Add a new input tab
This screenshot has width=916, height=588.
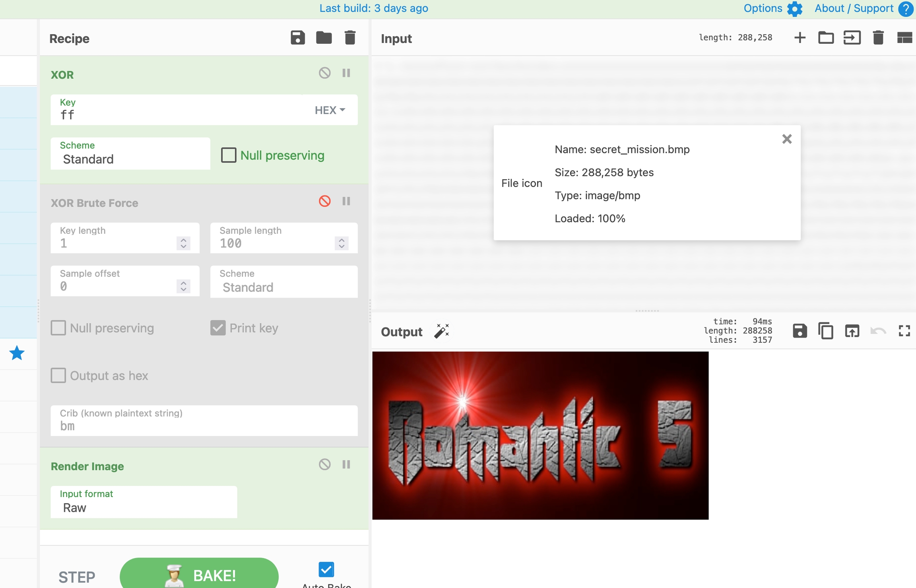800,38
